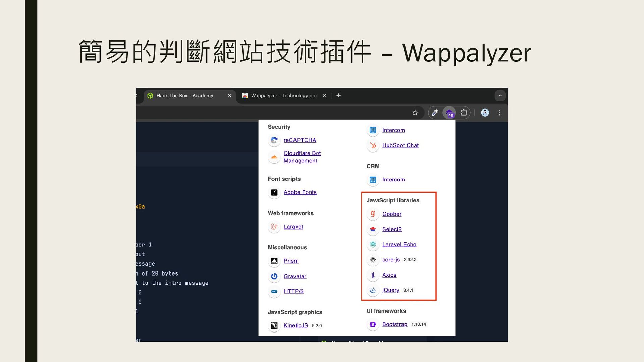The image size is (644, 362).
Task: Click the Laravel Echo icon
Action: pyautogui.click(x=373, y=245)
